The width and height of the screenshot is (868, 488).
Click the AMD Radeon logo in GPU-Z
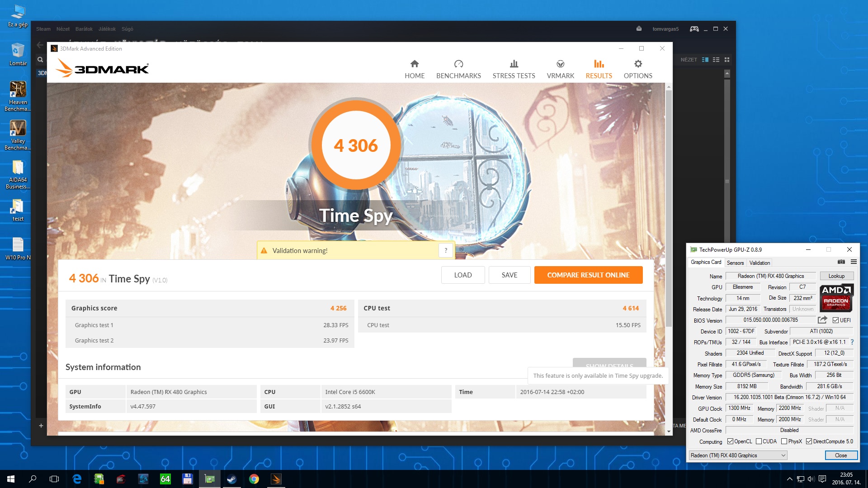click(x=836, y=298)
